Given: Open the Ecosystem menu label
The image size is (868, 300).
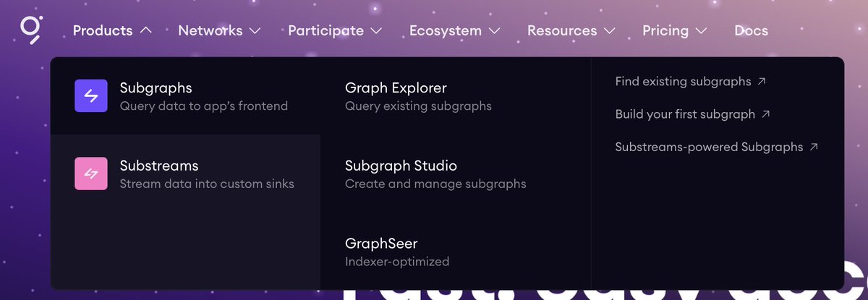Looking at the screenshot, I should tap(446, 30).
